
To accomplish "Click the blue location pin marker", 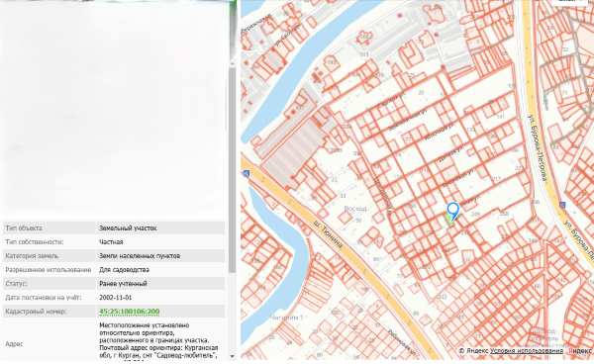I will (x=452, y=211).
